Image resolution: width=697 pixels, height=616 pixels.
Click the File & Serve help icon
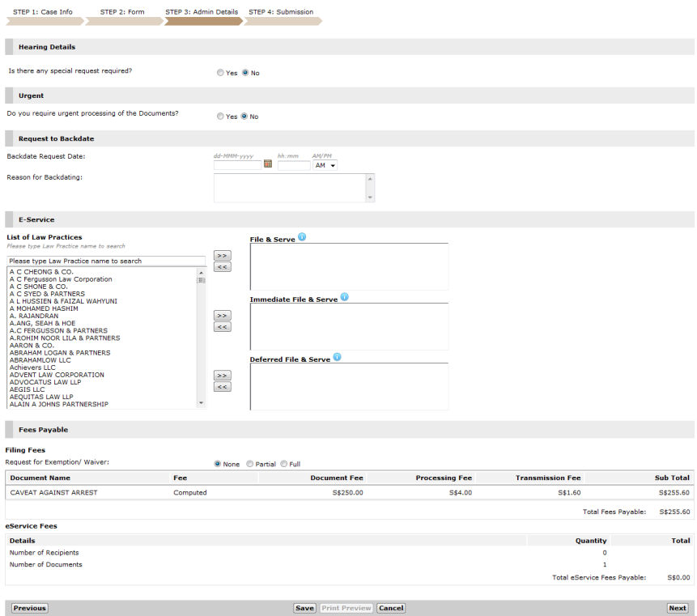pyautogui.click(x=302, y=237)
